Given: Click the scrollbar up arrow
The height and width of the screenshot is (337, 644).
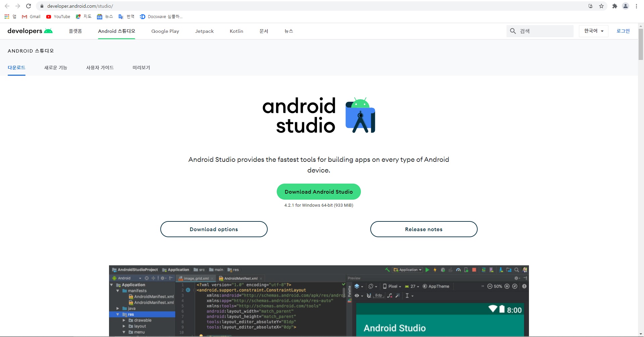Looking at the screenshot, I should (641, 26).
